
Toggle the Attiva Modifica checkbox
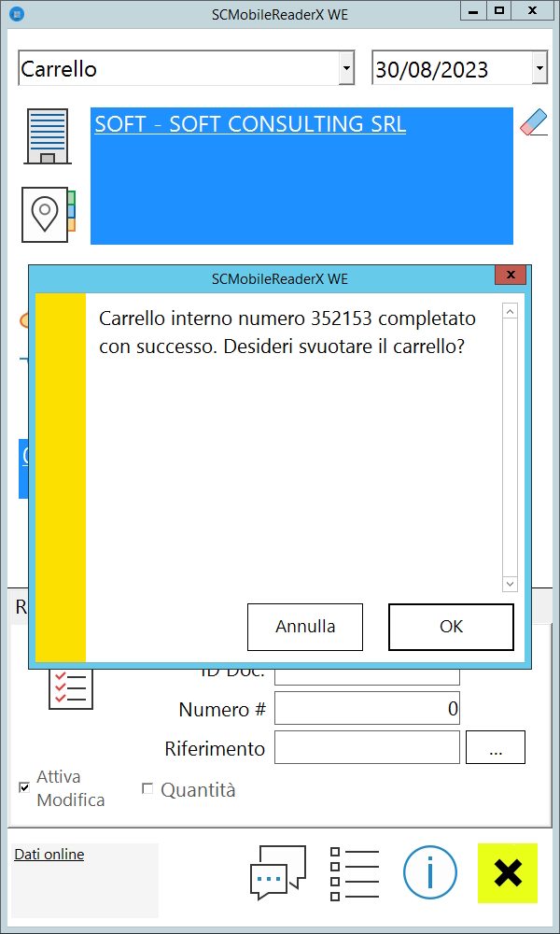24,787
